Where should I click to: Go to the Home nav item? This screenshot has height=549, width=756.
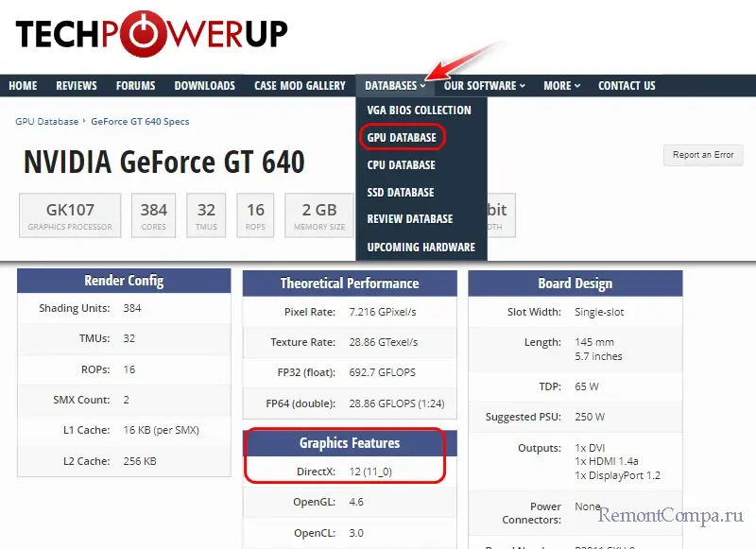[x=23, y=86]
